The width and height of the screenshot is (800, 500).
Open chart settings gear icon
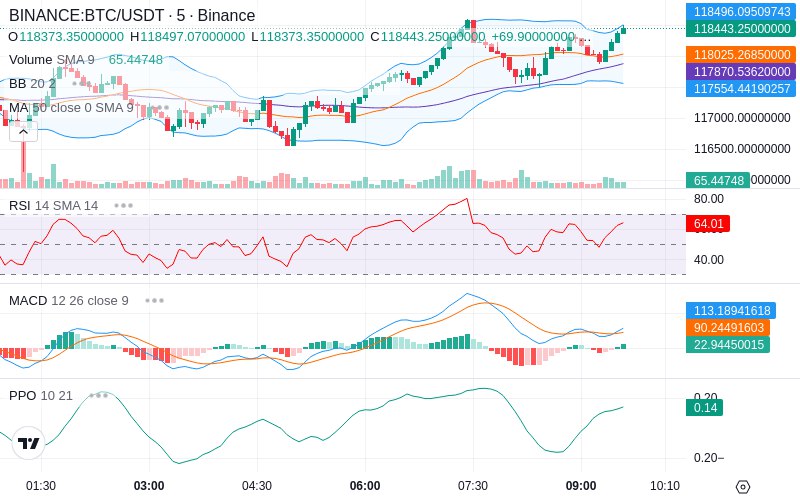(743, 487)
